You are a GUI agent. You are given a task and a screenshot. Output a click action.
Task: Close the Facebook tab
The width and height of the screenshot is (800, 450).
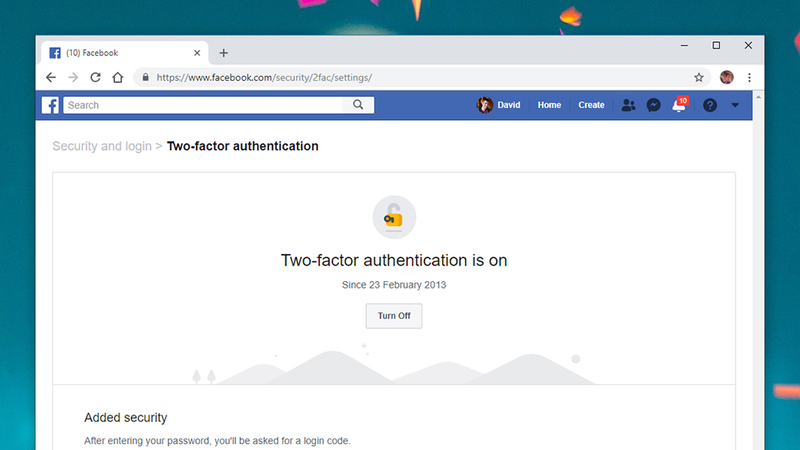[197, 53]
